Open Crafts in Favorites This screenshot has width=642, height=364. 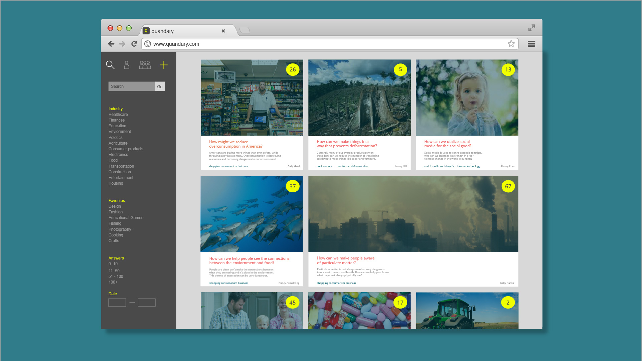pyautogui.click(x=114, y=241)
